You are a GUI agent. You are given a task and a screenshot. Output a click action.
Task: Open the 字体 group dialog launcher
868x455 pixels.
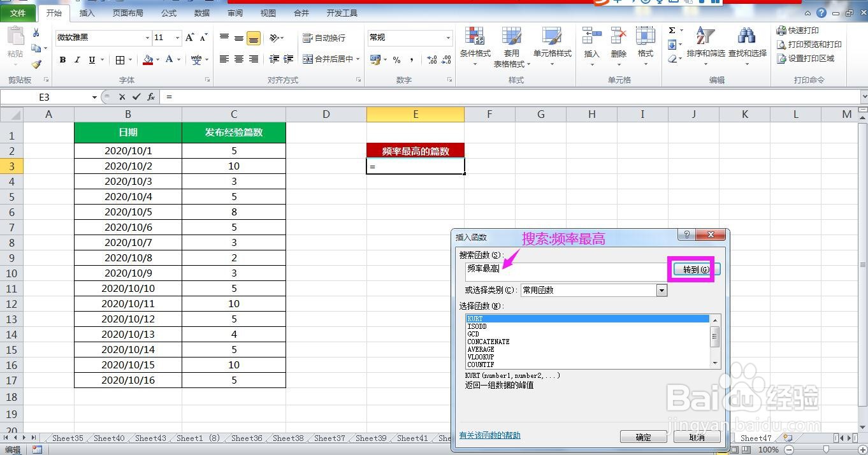(x=207, y=80)
